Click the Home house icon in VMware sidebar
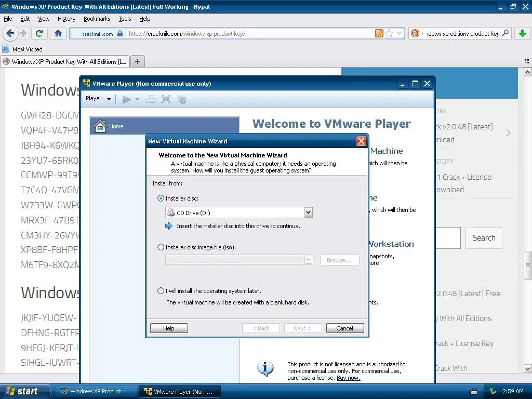 [100, 126]
